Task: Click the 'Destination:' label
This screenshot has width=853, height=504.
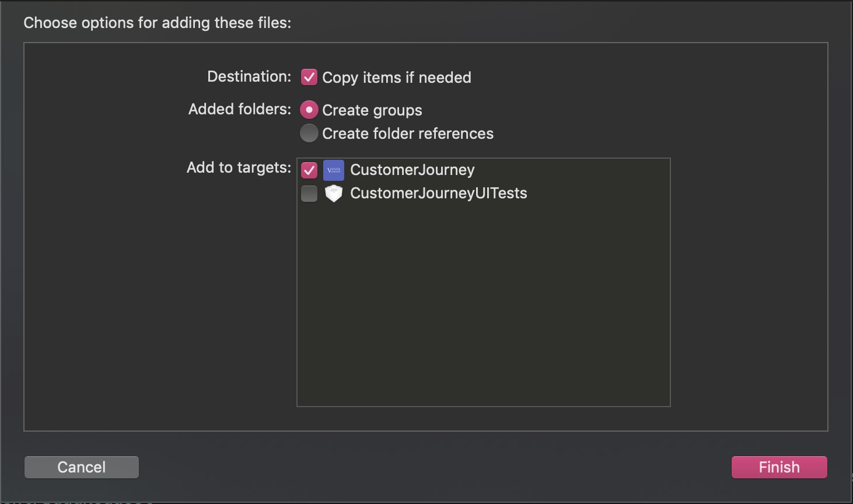Action: [249, 77]
